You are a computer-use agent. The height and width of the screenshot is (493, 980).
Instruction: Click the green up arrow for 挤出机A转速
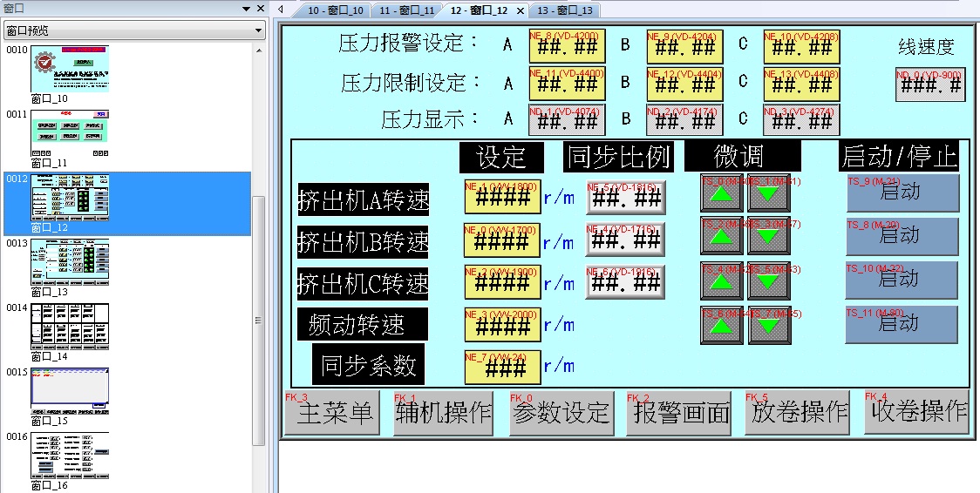click(720, 193)
